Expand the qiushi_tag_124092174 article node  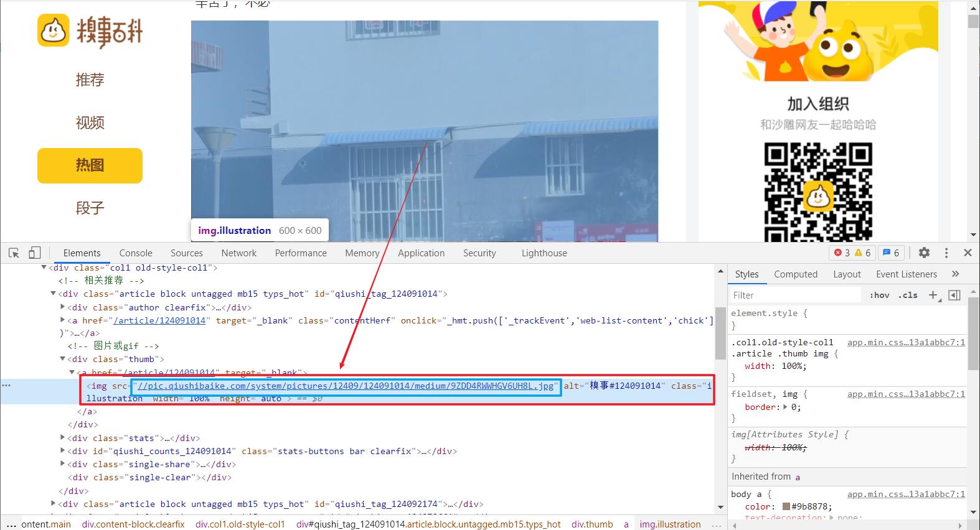coord(53,503)
